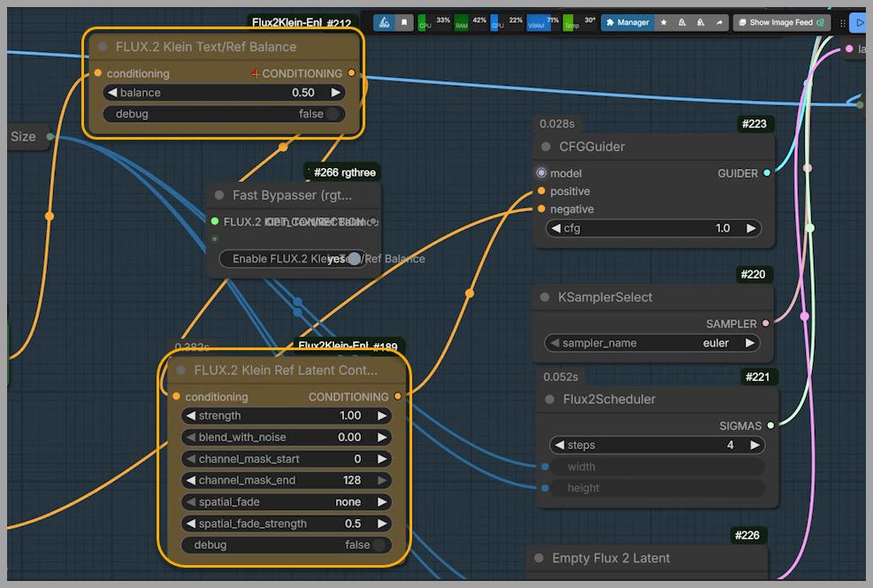Toggle debug on Text/Ref Balance node

332,114
